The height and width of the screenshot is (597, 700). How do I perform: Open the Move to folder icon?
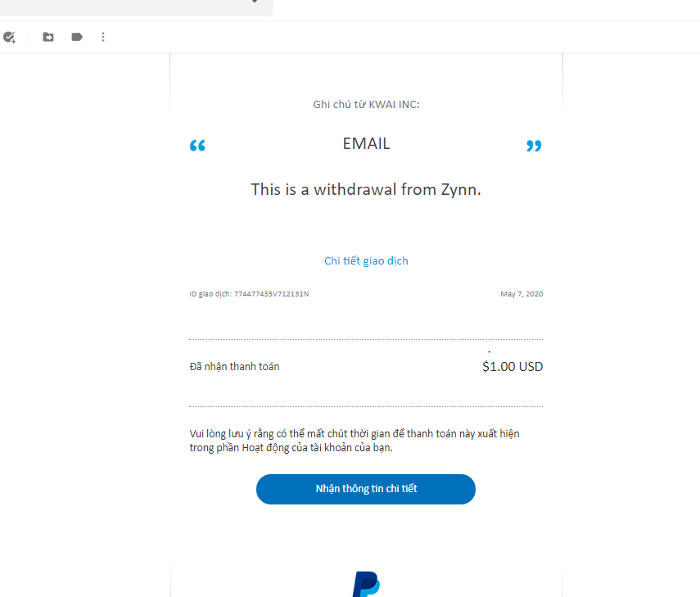point(48,37)
